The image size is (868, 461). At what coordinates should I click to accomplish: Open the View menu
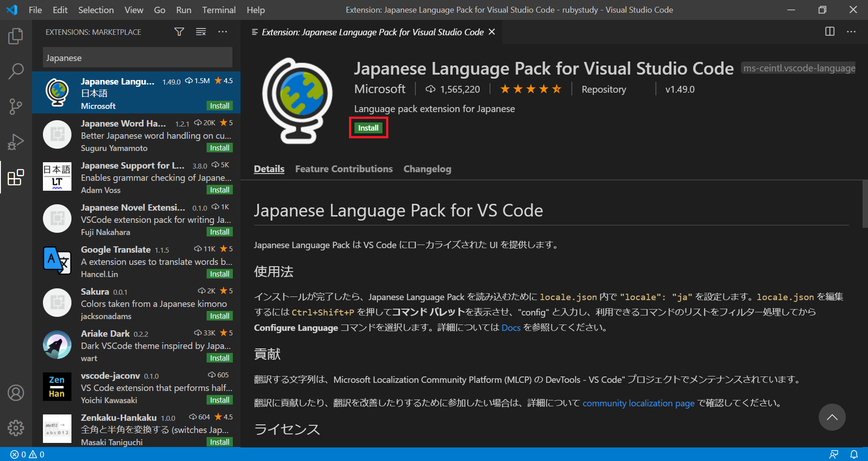(134, 10)
